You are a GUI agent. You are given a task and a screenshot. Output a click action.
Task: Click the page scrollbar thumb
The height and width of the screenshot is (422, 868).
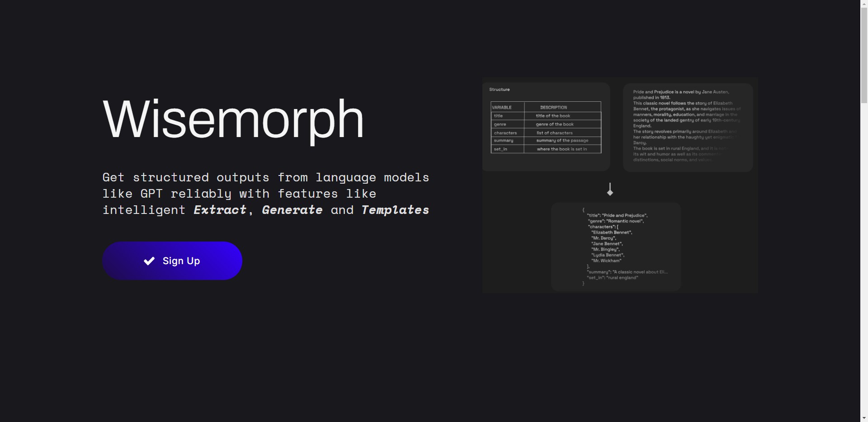(x=864, y=55)
